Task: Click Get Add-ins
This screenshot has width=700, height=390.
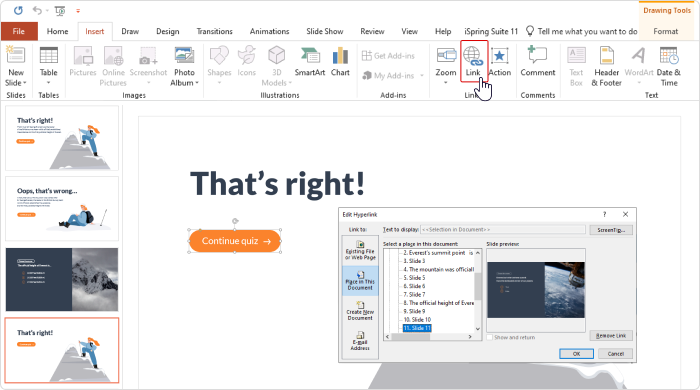Action: coord(388,56)
